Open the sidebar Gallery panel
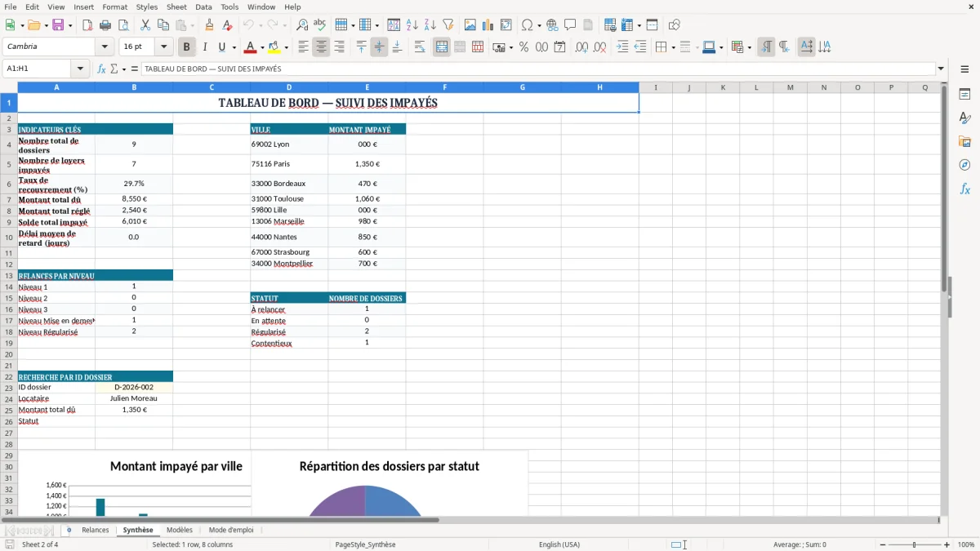 click(964, 142)
